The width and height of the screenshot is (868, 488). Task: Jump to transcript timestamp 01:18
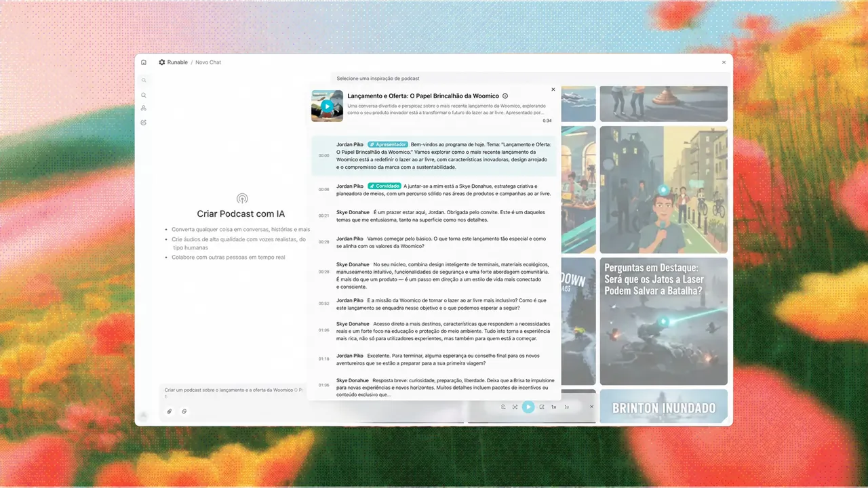coord(324,359)
